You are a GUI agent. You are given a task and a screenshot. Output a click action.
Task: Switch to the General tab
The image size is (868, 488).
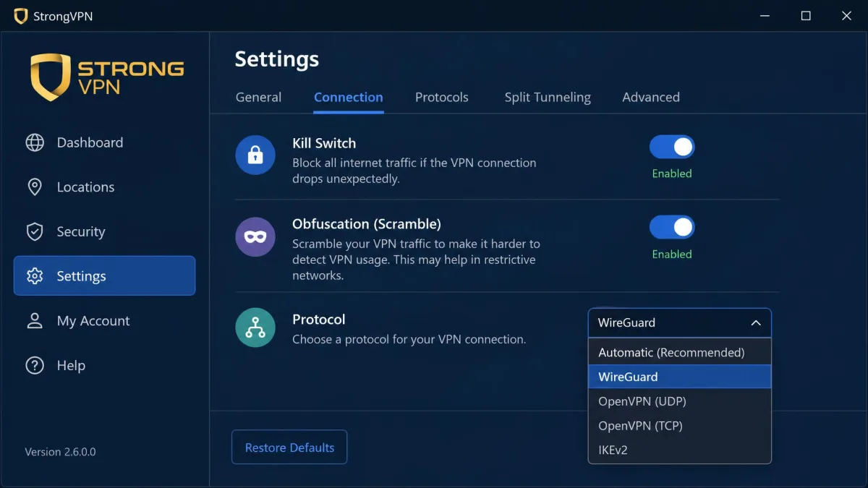click(258, 97)
